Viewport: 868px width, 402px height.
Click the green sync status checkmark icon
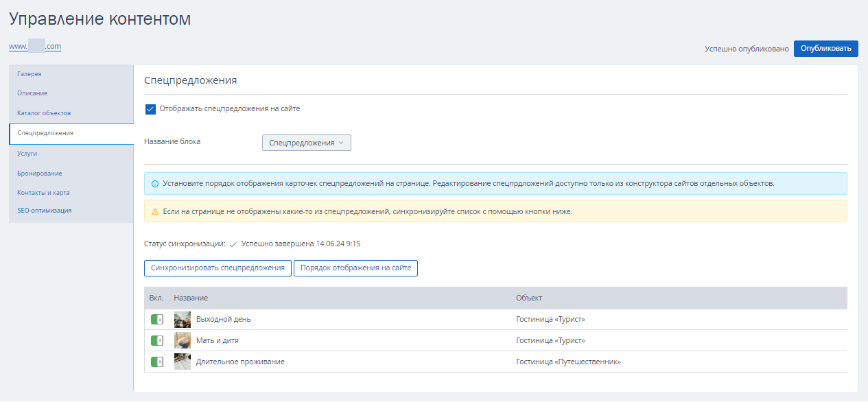233,244
